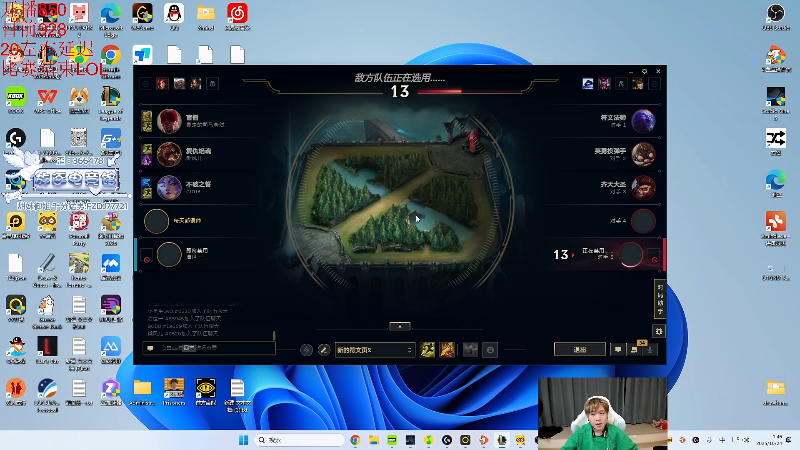Click the team chat input field
Image resolution: width=800 pixels, height=450 pixels.
[x=209, y=348]
